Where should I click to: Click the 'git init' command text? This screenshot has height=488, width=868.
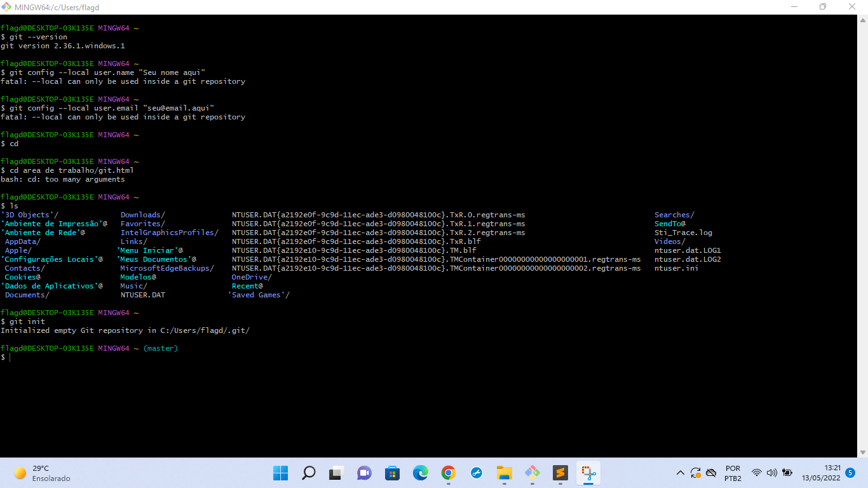click(x=27, y=322)
